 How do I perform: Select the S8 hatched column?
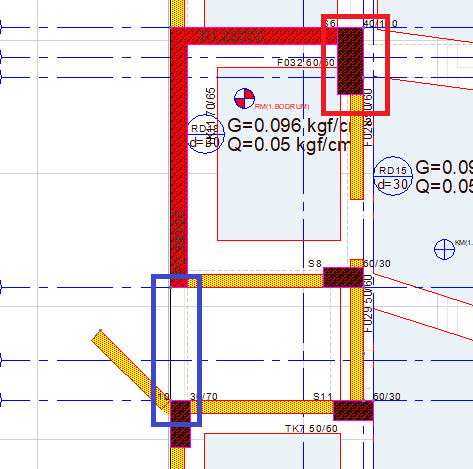pos(343,277)
